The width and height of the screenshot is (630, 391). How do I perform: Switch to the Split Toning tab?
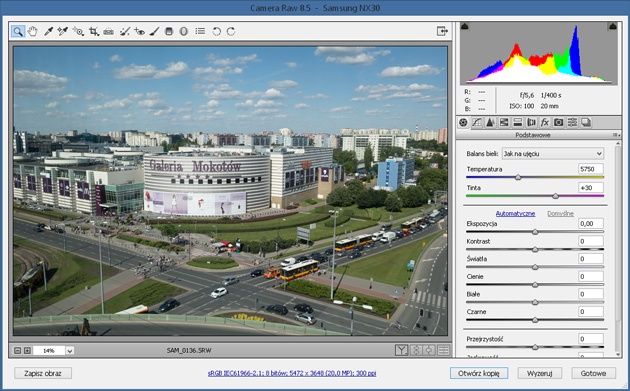(x=518, y=123)
